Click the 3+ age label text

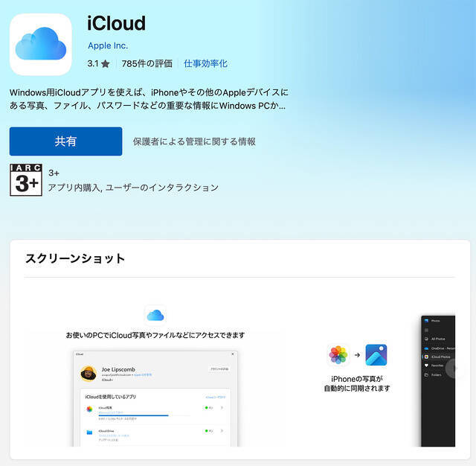point(54,173)
